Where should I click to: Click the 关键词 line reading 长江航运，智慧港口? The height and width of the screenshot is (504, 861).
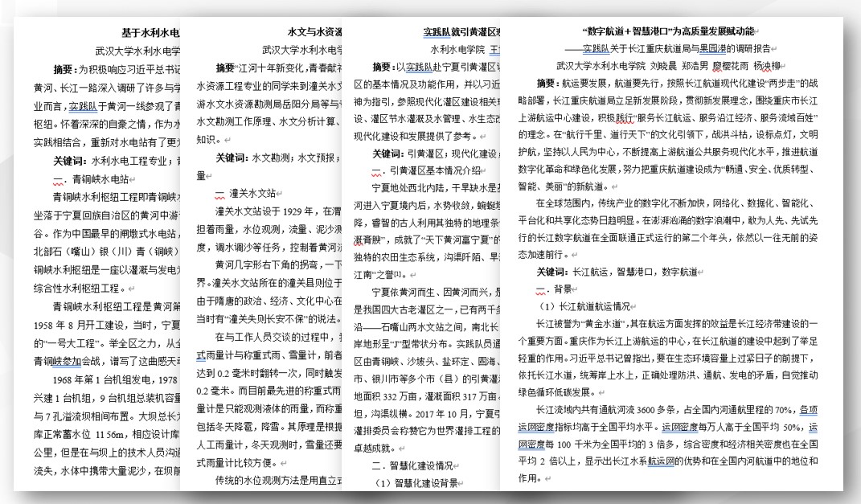pyautogui.click(x=617, y=272)
